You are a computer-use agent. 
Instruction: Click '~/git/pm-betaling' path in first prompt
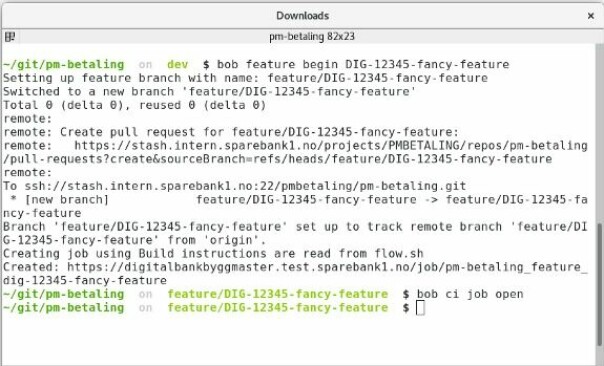[64, 64]
